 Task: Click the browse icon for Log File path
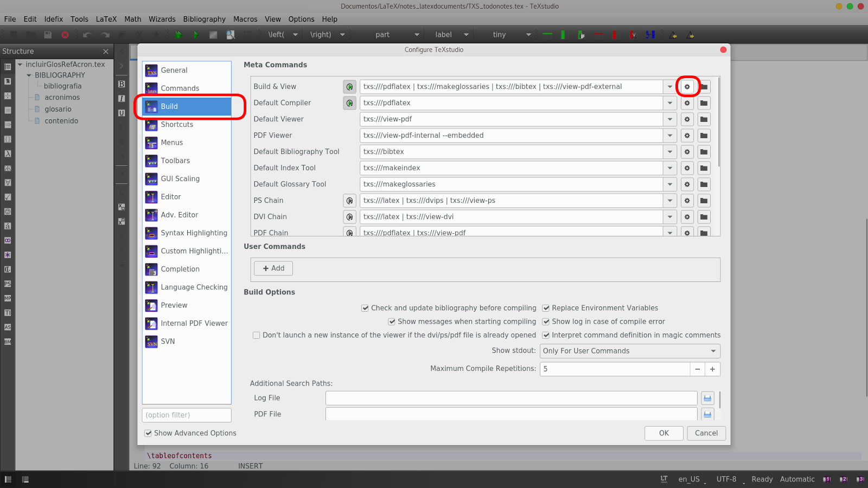pos(707,398)
